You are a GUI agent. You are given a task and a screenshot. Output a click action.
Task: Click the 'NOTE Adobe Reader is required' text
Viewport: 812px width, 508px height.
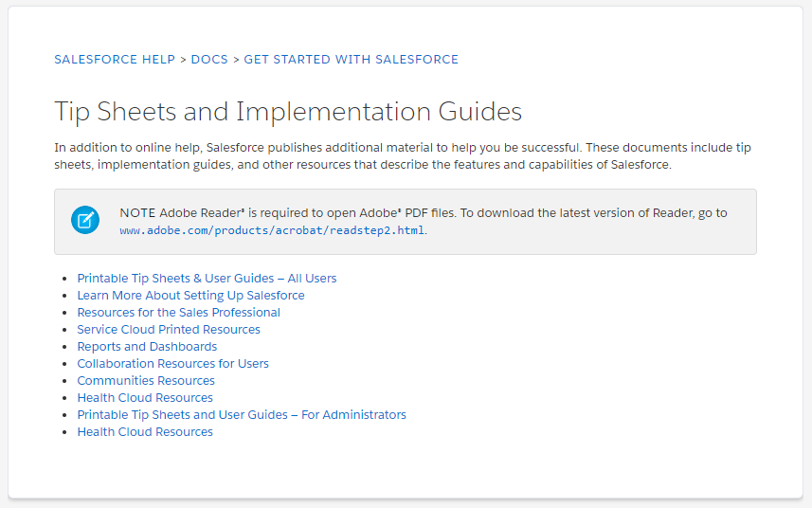click(x=424, y=213)
